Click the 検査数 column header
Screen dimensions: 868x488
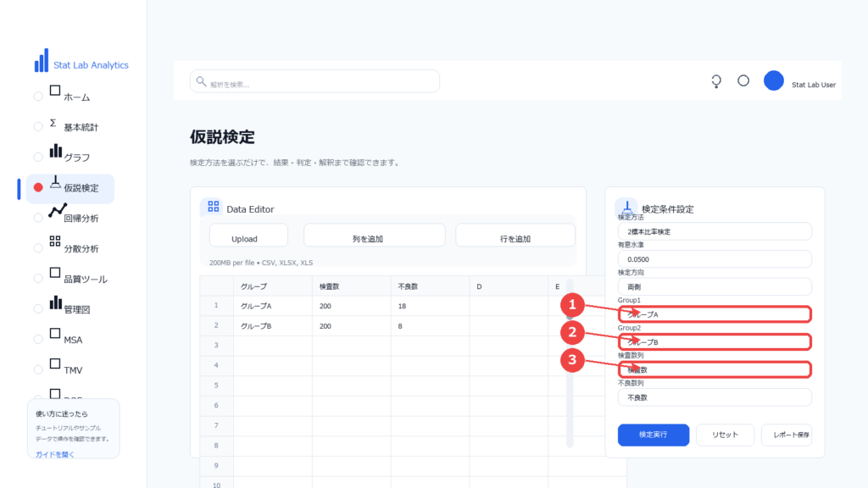(x=351, y=286)
